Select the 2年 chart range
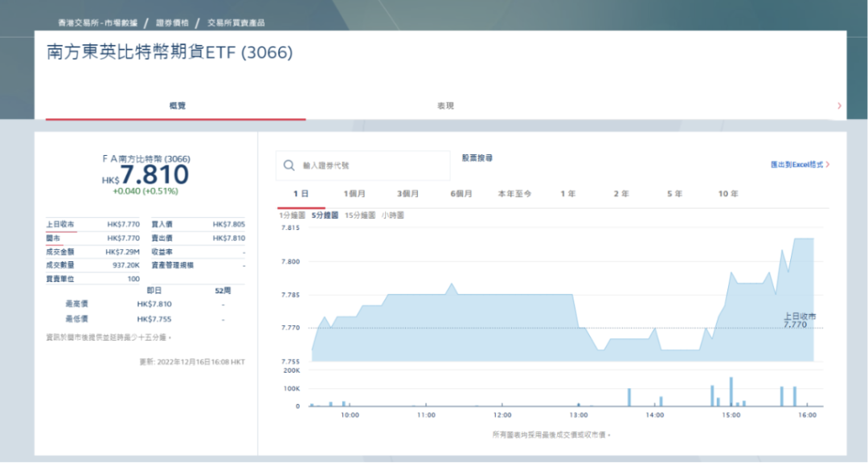This screenshot has height=466, width=868. point(621,194)
